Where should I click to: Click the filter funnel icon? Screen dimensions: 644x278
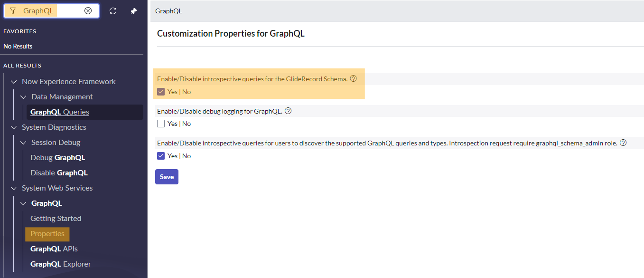tap(13, 11)
